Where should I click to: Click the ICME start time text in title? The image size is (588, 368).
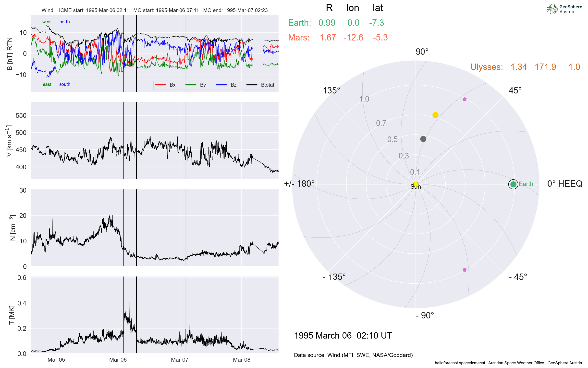click(x=94, y=10)
